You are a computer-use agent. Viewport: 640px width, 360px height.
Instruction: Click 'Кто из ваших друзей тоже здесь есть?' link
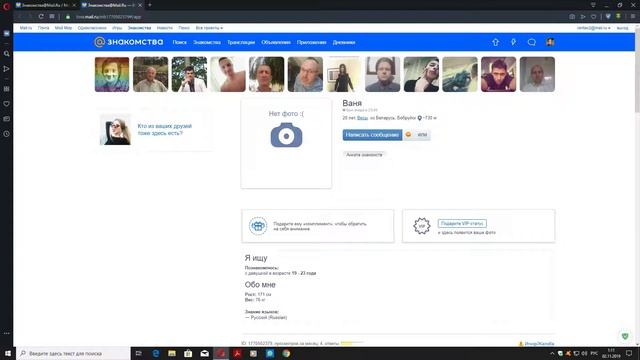164,130
